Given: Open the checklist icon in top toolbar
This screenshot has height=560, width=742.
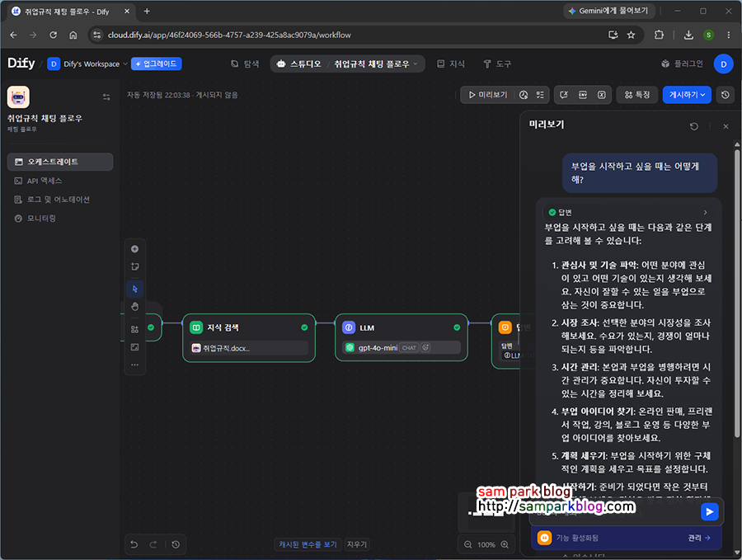Looking at the screenshot, I should tap(540, 95).
